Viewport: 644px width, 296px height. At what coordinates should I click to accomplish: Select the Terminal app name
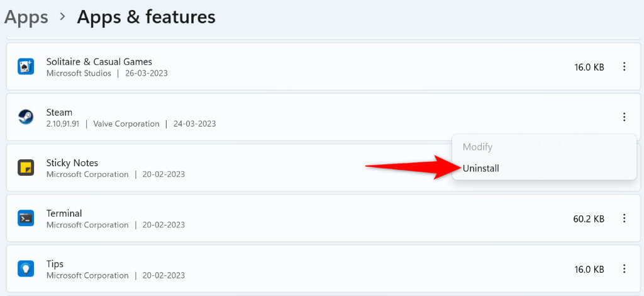pos(64,213)
